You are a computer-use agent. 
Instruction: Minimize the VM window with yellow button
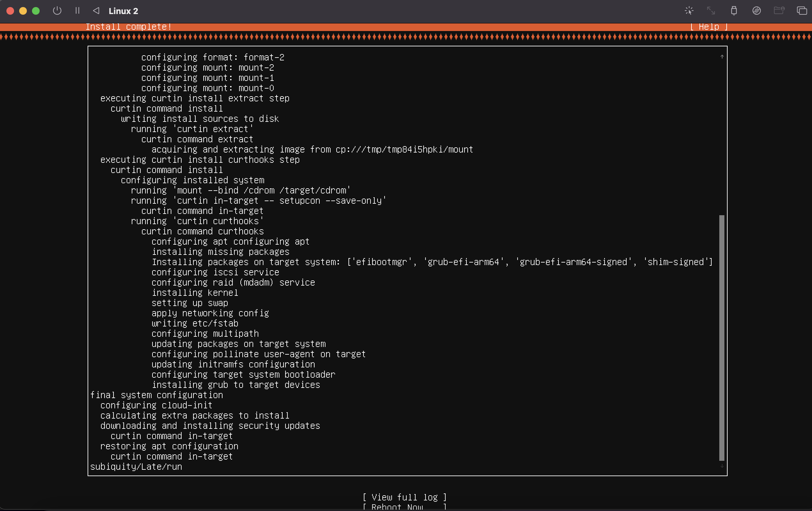coord(23,11)
